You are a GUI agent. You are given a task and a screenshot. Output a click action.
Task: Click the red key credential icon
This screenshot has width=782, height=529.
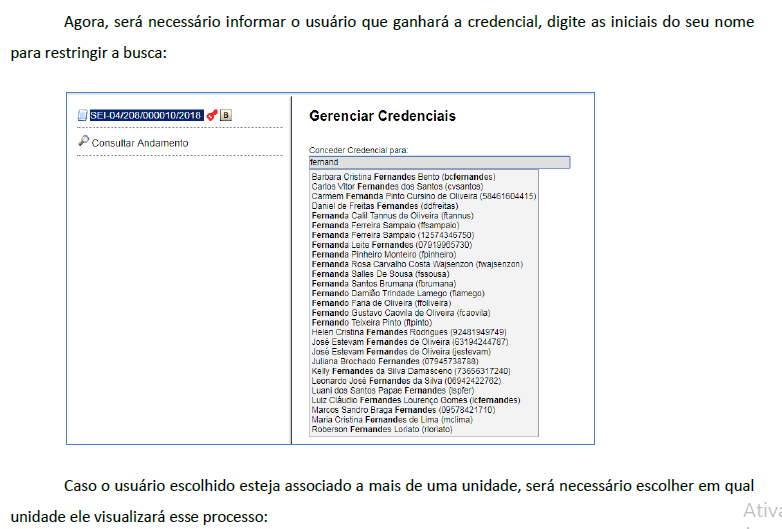point(211,115)
